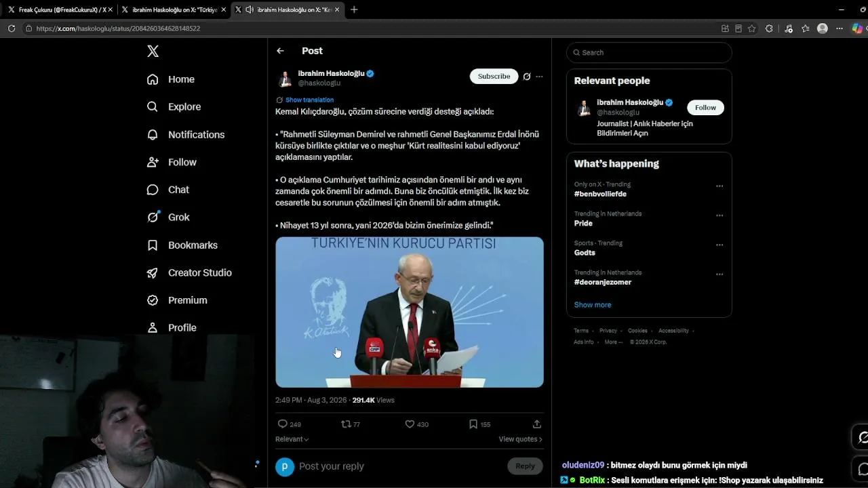
Task: Open the browser Extensions puzzle icon
Action: pyautogui.click(x=769, y=28)
